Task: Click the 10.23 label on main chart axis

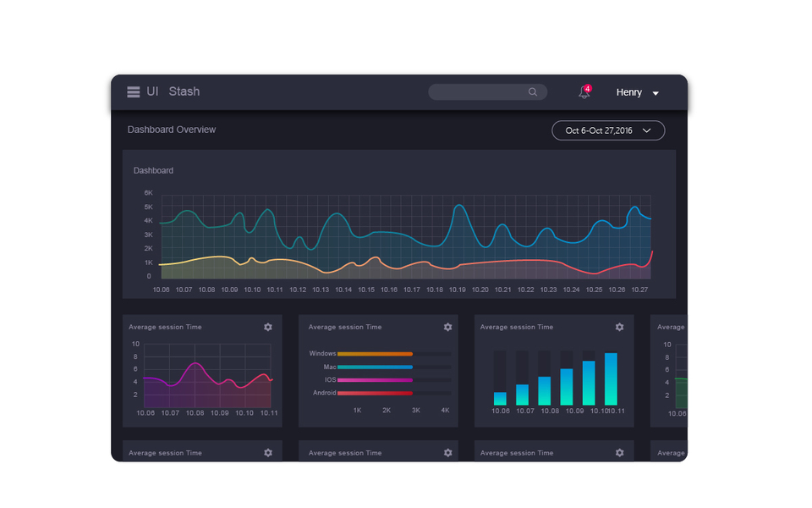Action: (x=548, y=290)
